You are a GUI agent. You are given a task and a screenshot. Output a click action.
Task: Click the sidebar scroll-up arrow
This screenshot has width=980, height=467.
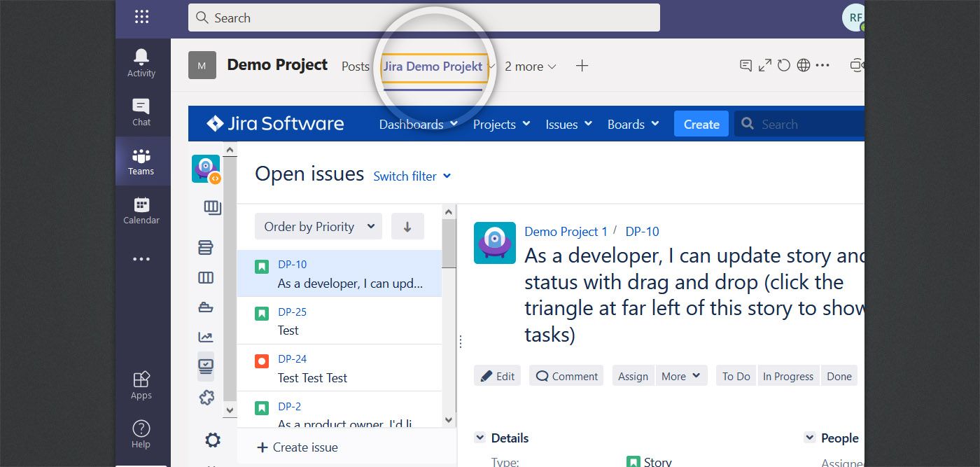[x=230, y=149]
